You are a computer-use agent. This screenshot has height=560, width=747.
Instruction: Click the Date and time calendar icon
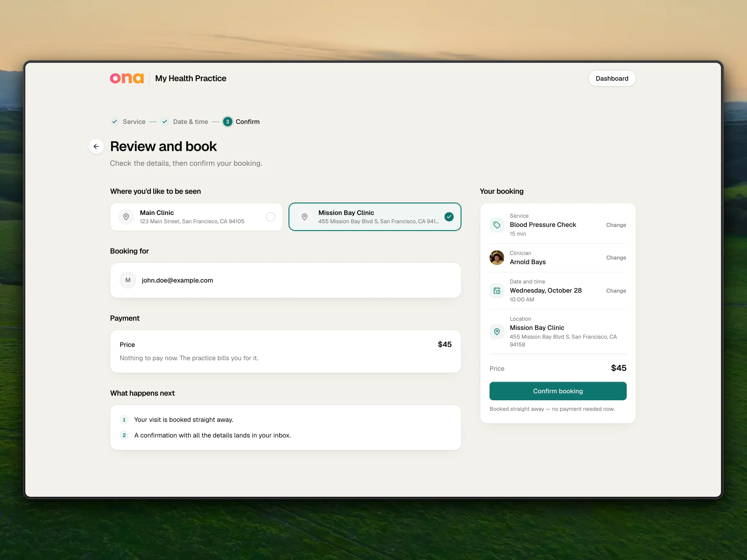click(497, 291)
